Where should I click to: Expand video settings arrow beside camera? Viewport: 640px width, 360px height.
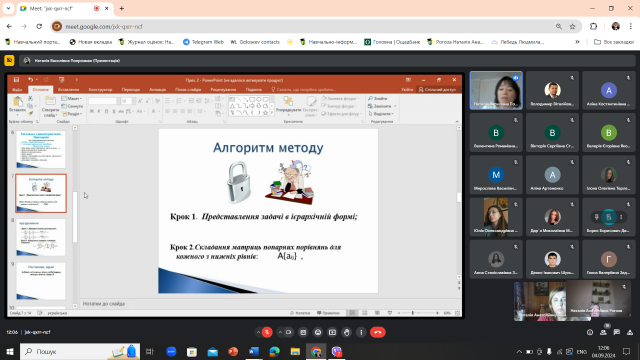[x=280, y=332]
